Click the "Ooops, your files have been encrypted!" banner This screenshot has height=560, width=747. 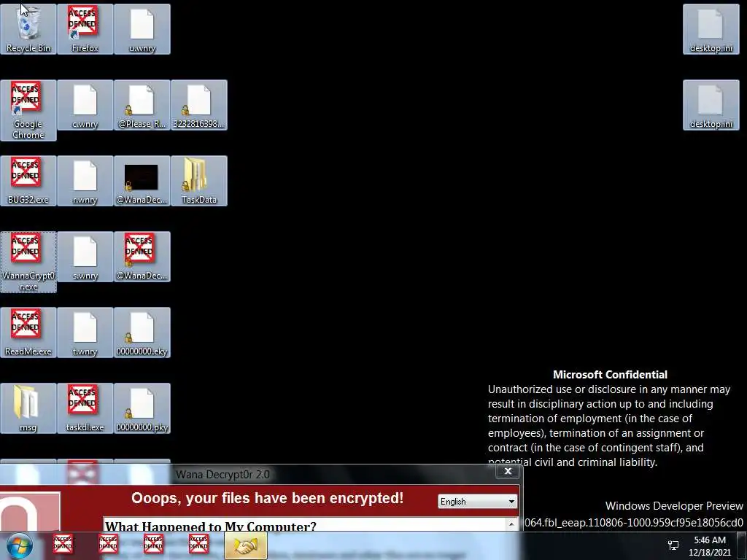[267, 498]
